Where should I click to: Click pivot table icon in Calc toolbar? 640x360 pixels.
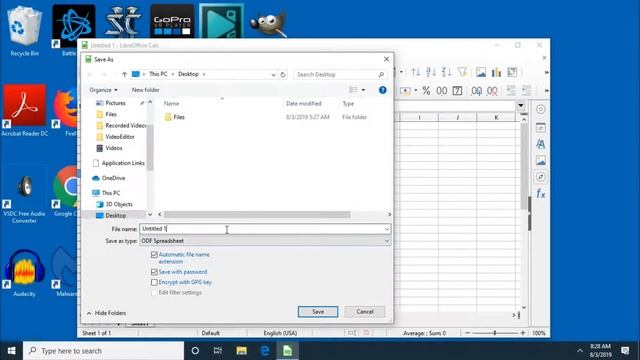pos(512,73)
